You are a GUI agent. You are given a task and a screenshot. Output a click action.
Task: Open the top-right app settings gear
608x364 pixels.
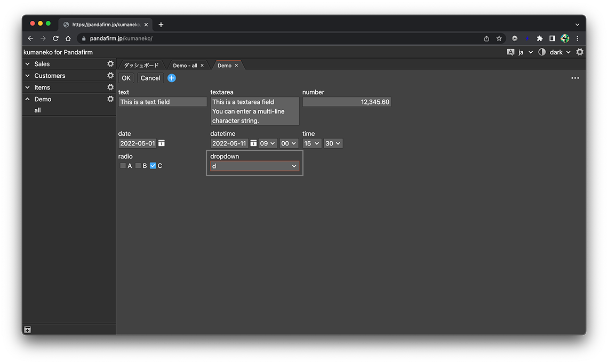pos(580,52)
